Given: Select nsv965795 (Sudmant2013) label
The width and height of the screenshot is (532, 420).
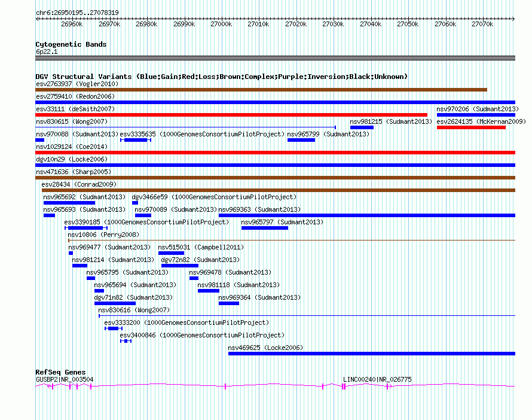Looking at the screenshot, I should [127, 272].
